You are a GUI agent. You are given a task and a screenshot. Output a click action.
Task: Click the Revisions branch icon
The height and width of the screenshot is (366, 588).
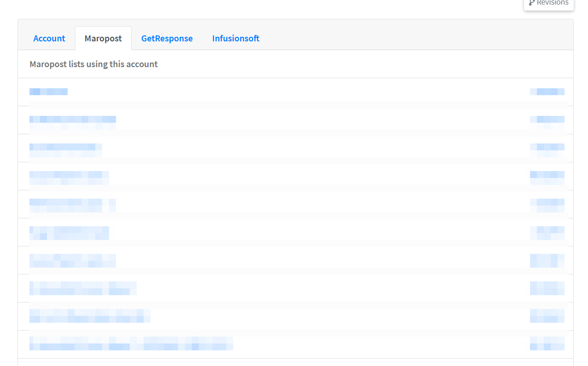coord(532,3)
